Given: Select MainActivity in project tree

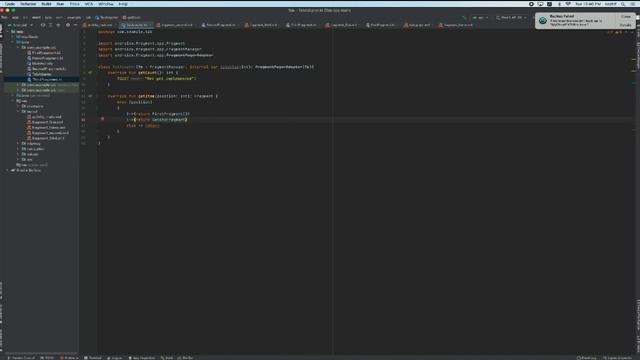Looking at the screenshot, I should [x=40, y=63].
